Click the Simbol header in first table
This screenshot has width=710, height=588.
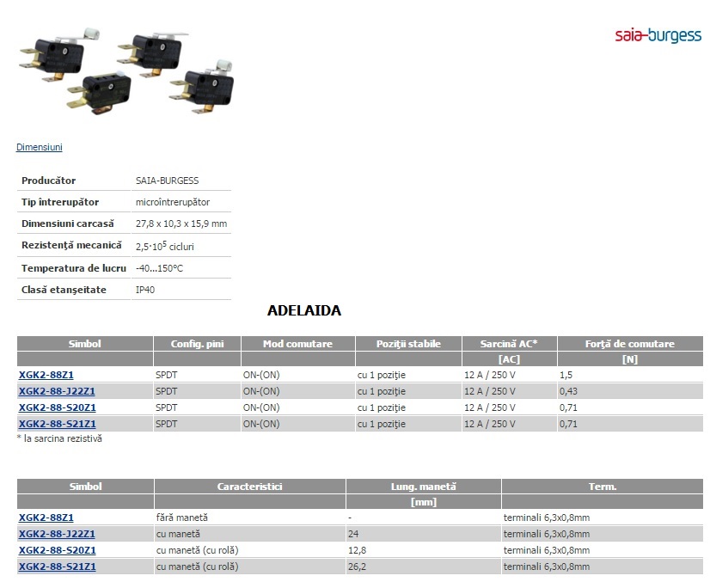coord(85,344)
